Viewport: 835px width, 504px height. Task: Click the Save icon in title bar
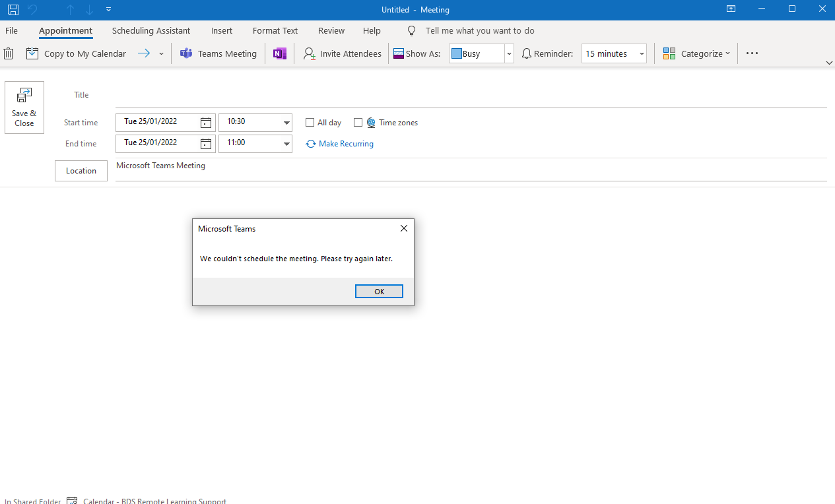(13, 10)
